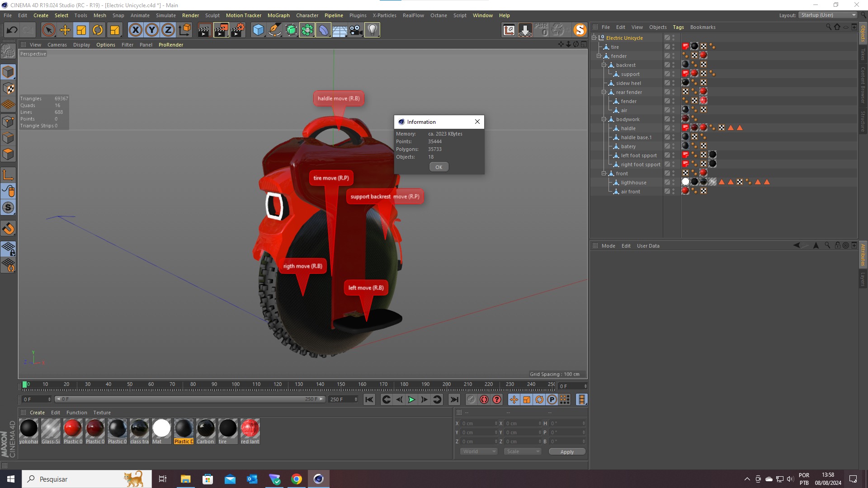Open the Simulate menu

point(165,15)
